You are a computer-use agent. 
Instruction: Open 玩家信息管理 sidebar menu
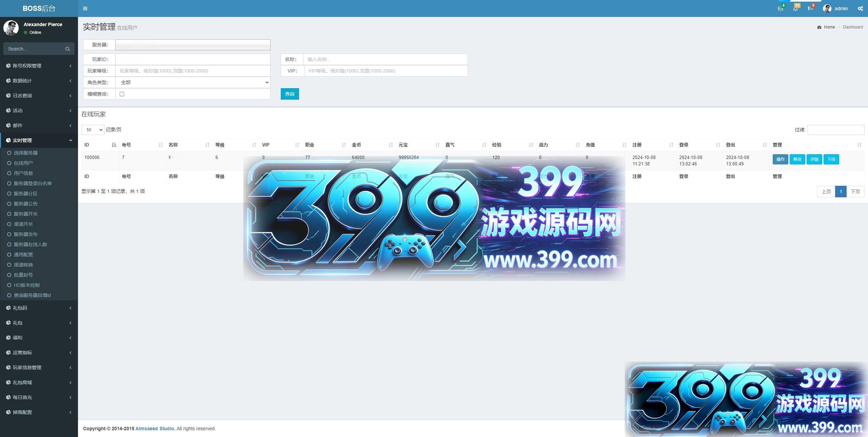click(39, 368)
